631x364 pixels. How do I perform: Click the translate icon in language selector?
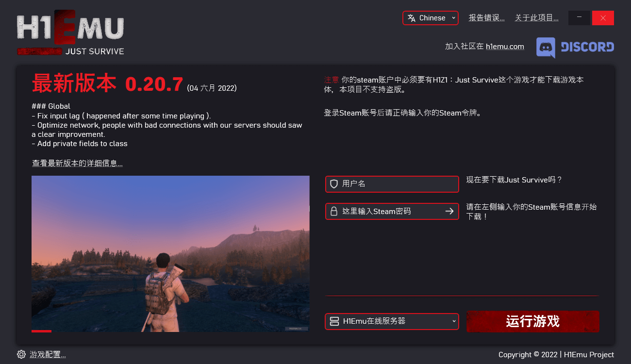[x=412, y=18]
